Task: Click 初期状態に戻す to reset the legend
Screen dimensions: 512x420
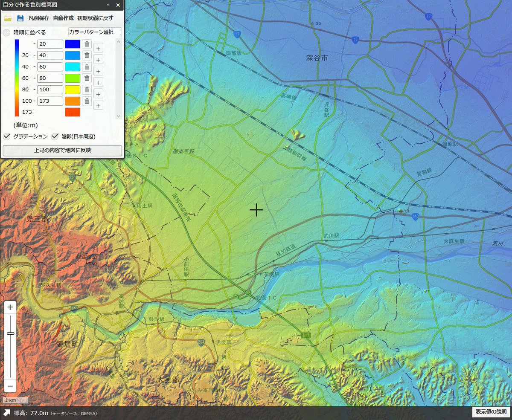Action: point(95,18)
